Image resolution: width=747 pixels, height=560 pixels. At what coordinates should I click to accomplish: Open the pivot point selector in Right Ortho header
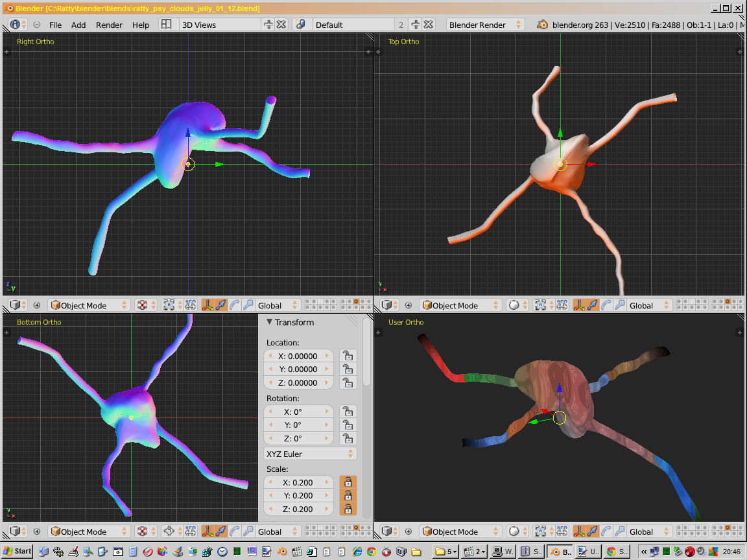[x=170, y=305]
